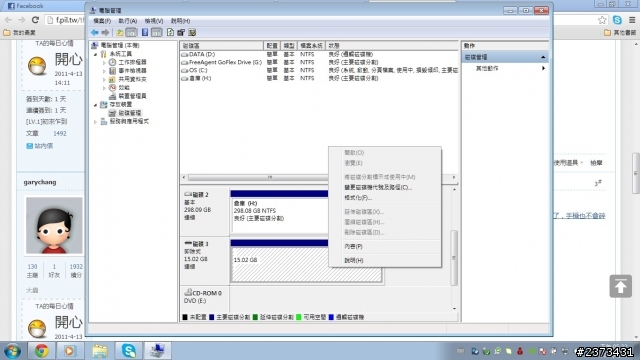Click the CD-ROM 0 drive icon

click(188, 292)
